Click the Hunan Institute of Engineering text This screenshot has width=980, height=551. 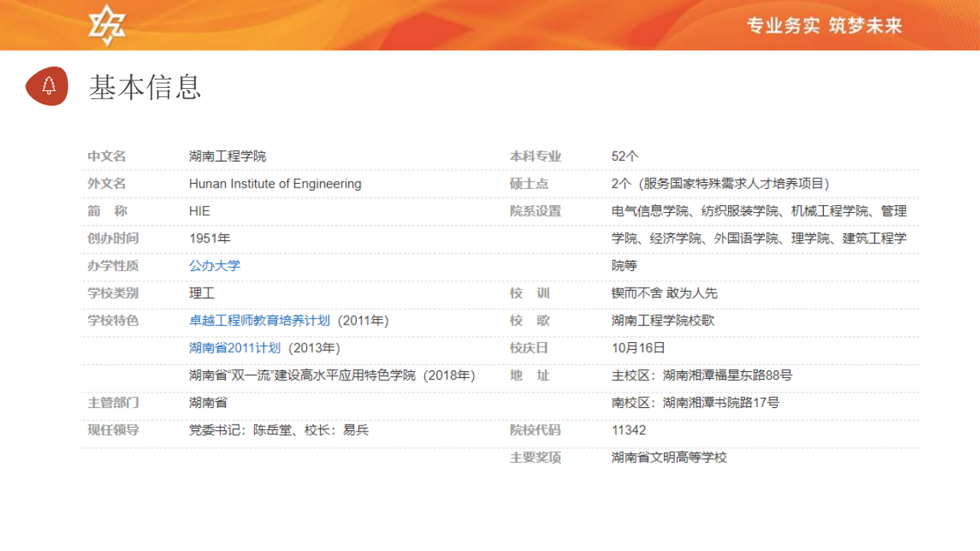[275, 184]
